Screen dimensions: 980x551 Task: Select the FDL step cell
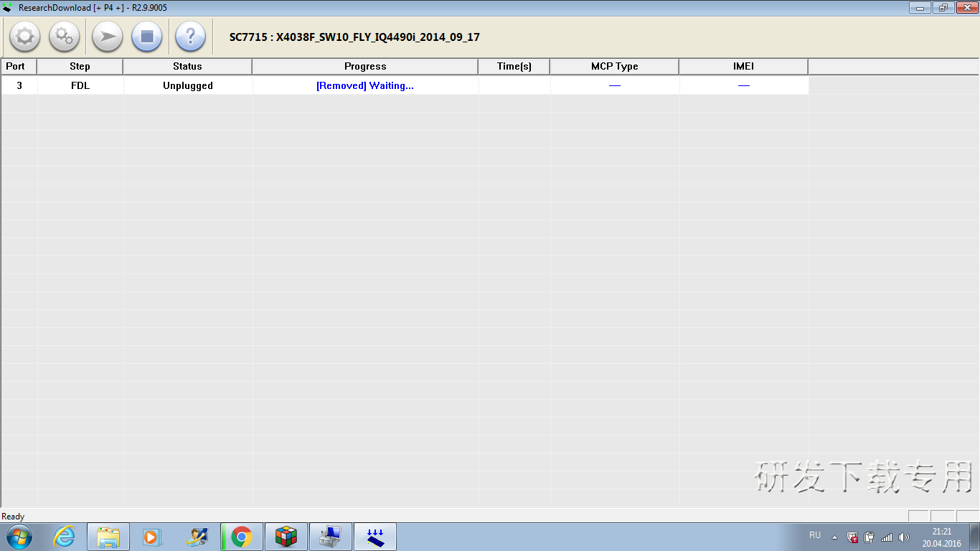(80, 85)
